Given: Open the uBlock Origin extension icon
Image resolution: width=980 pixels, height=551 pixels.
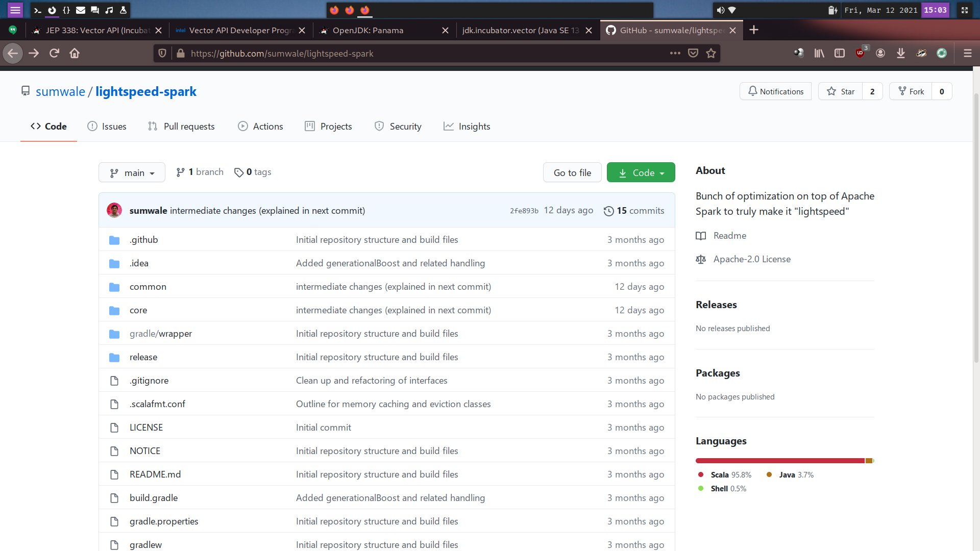Looking at the screenshot, I should pyautogui.click(x=860, y=53).
